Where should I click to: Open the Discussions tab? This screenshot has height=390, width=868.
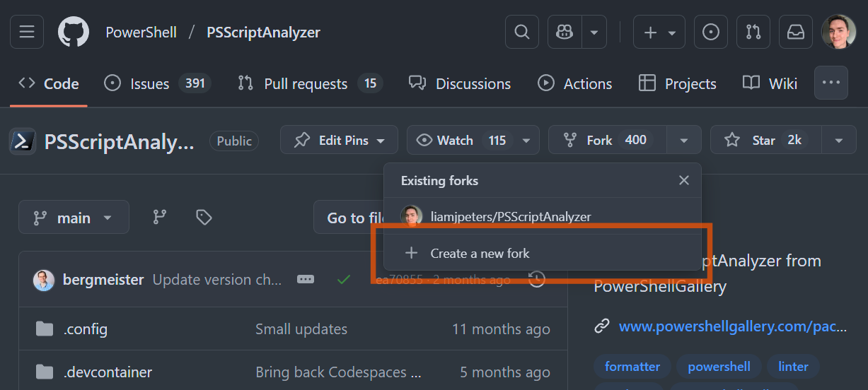click(x=460, y=83)
